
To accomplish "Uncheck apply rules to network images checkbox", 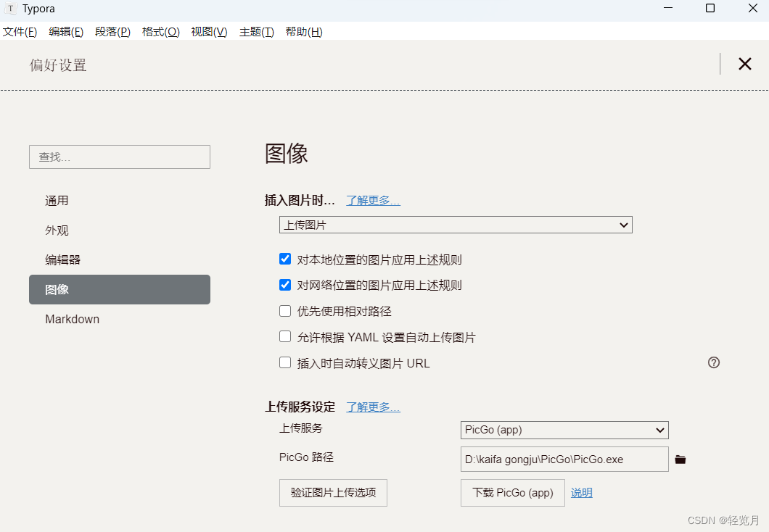I will (x=285, y=285).
